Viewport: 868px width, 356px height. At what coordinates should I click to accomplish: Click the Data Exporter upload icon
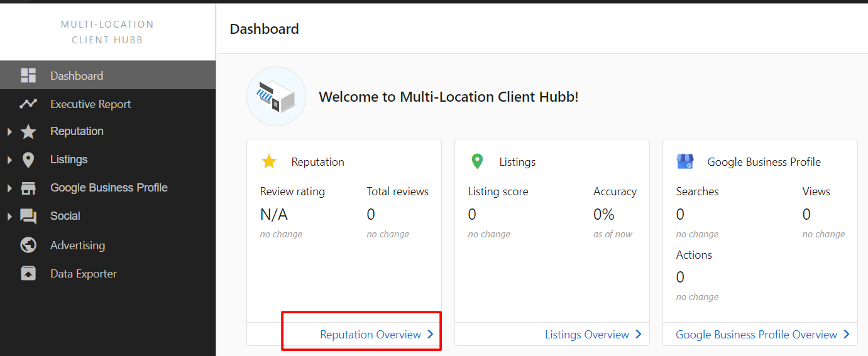pyautogui.click(x=28, y=273)
